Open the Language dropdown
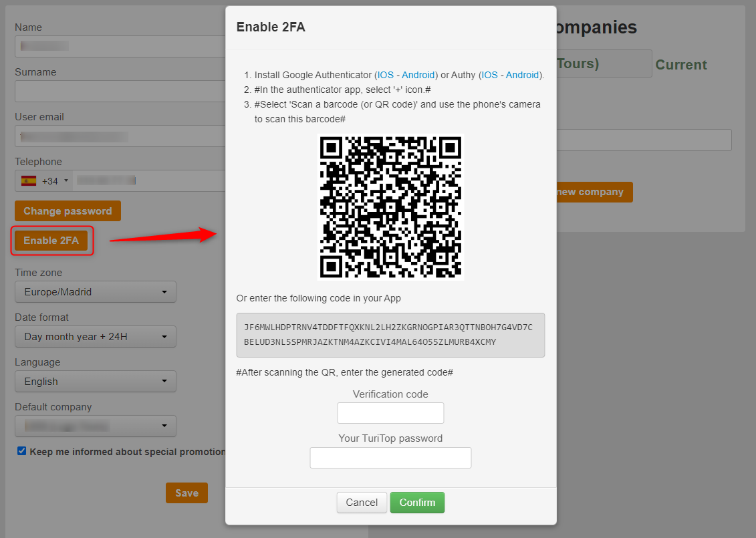756x538 pixels. click(96, 382)
